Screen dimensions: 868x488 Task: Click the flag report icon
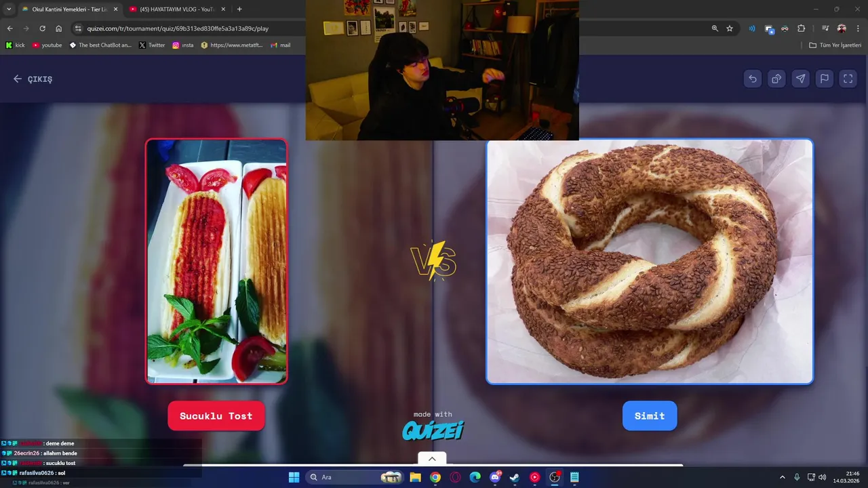pos(824,79)
